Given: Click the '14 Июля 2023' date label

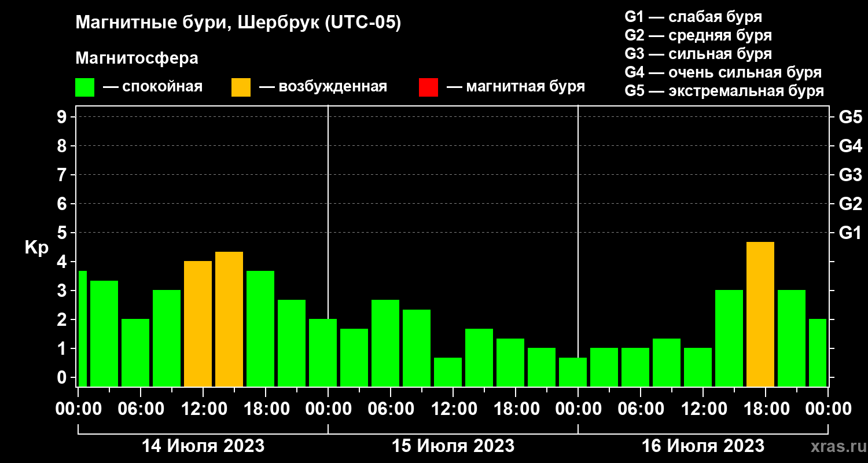Looking at the screenshot, I should coord(203,446).
